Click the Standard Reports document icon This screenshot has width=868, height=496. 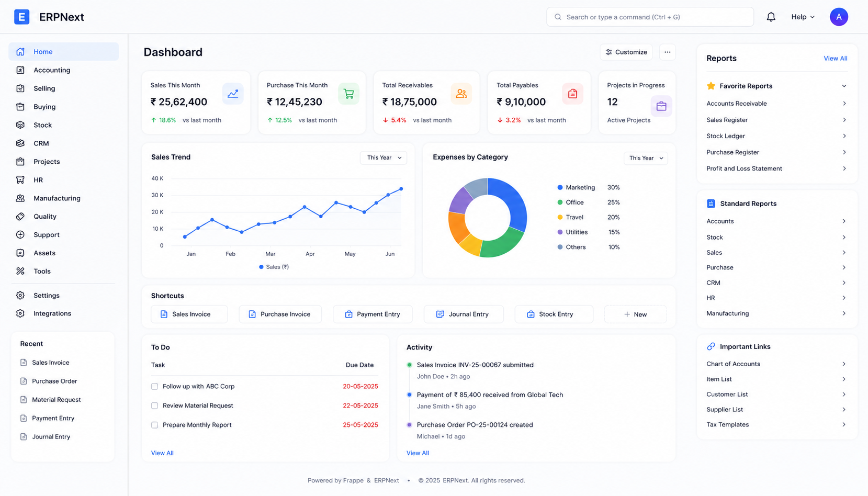[x=711, y=204]
